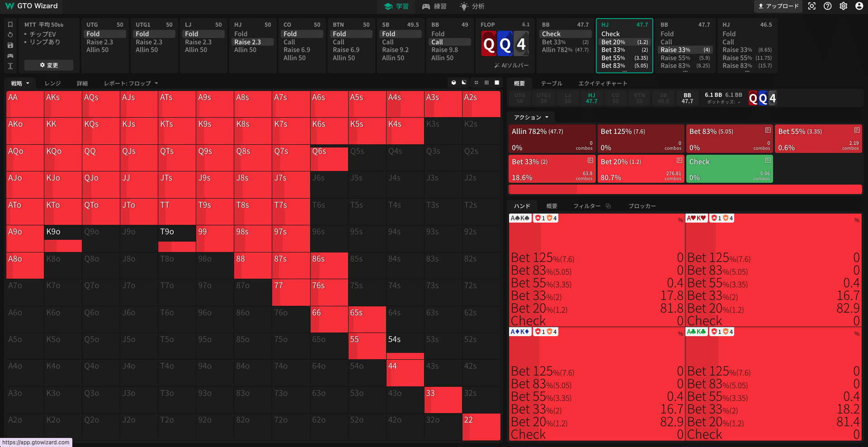This screenshot has height=447, width=868.
Task: Click the note icon on Bet 33% card
Action: click(590, 161)
